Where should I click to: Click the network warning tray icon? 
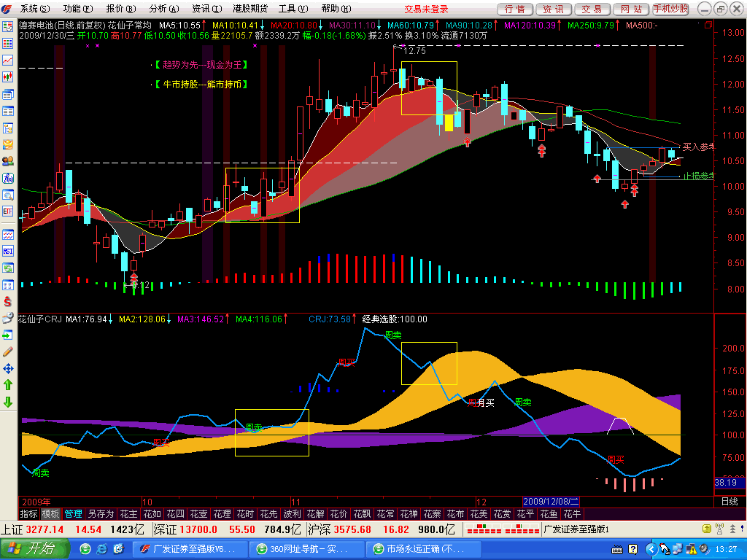691,550
